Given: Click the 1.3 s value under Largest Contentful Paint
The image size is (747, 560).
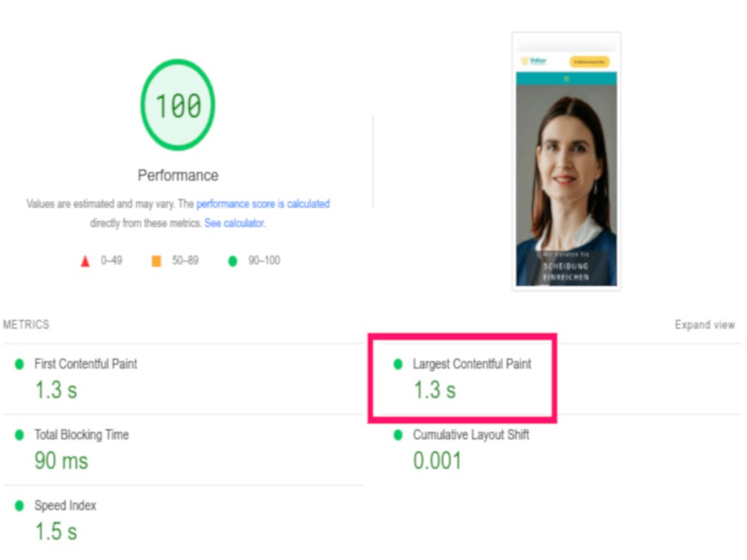Looking at the screenshot, I should tap(435, 390).
